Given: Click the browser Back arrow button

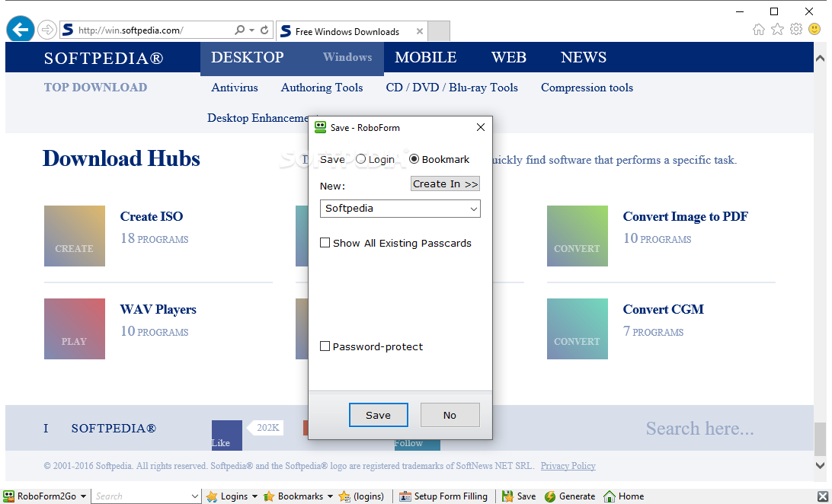Looking at the screenshot, I should 20,29.
